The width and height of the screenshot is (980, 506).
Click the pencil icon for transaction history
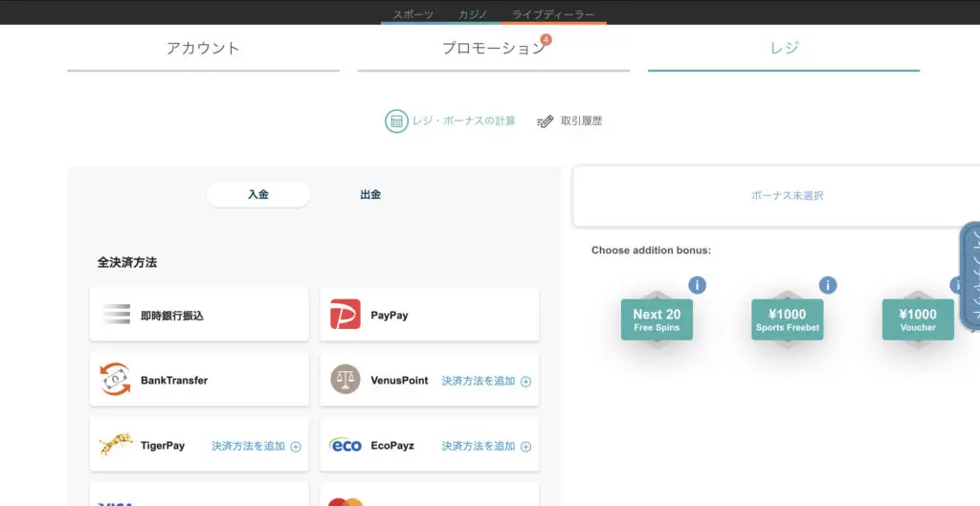[545, 121]
